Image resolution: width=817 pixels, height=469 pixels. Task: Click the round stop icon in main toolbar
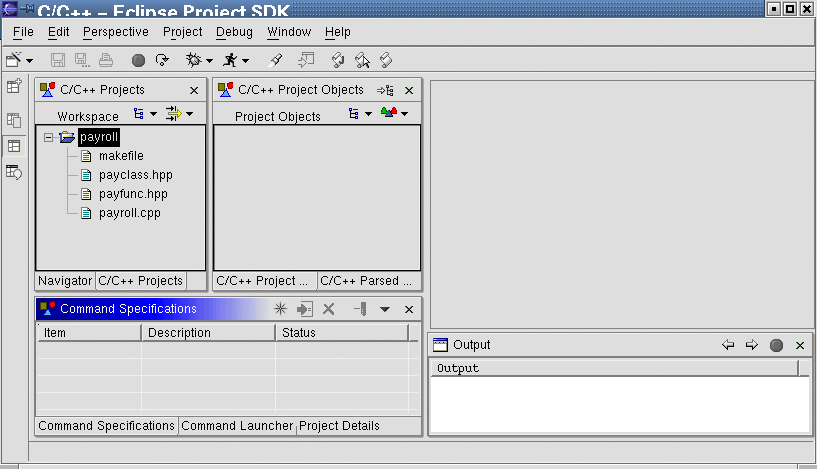[x=138, y=60]
